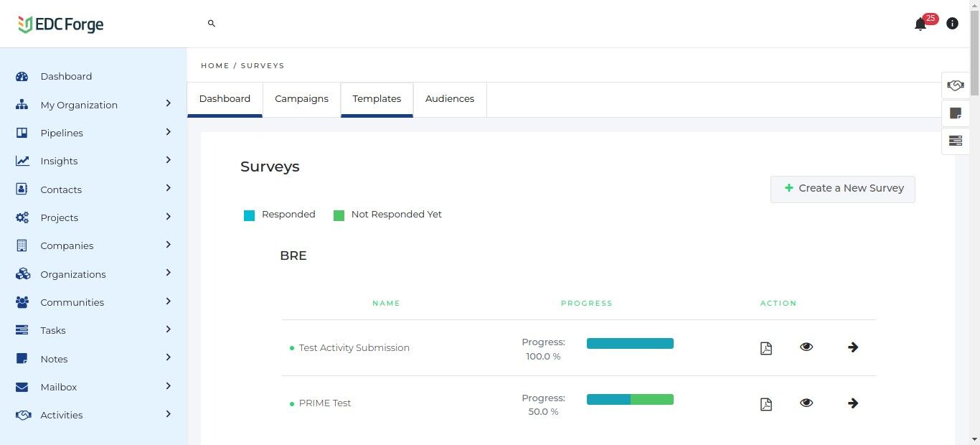Expand Communities submenu chevron
This screenshot has height=445, width=980.
click(x=169, y=301)
